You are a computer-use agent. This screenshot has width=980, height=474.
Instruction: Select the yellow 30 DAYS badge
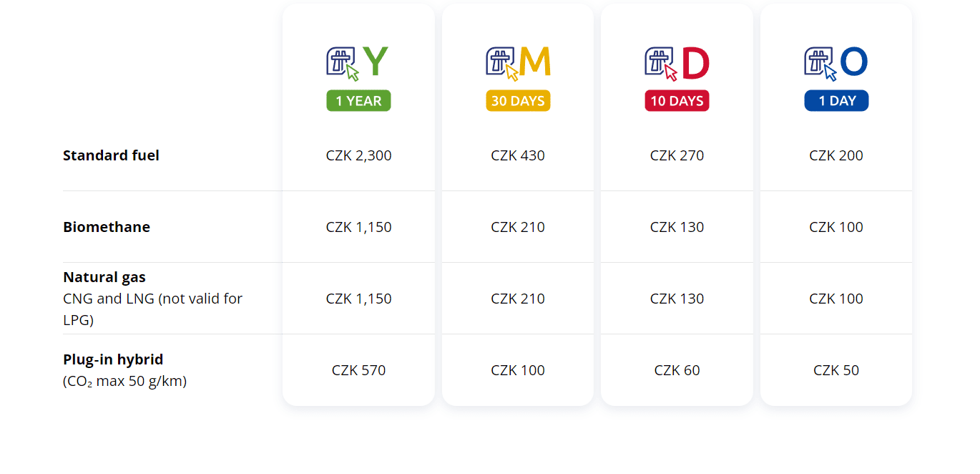(x=518, y=101)
